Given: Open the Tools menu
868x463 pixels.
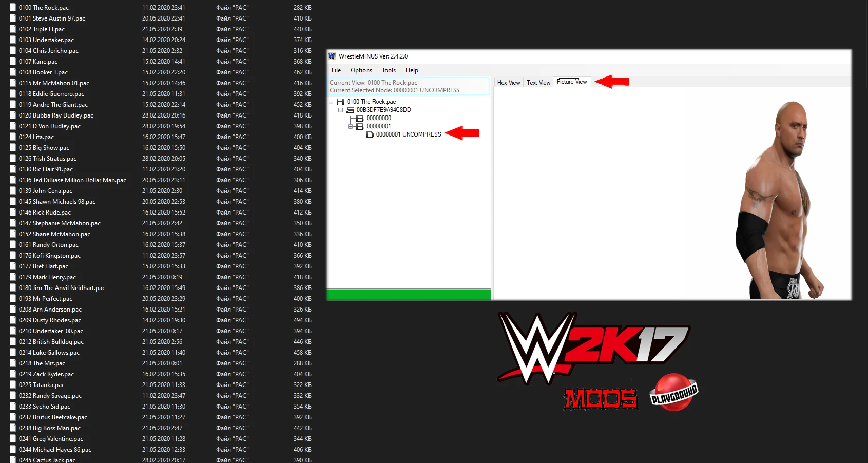Looking at the screenshot, I should click(389, 70).
